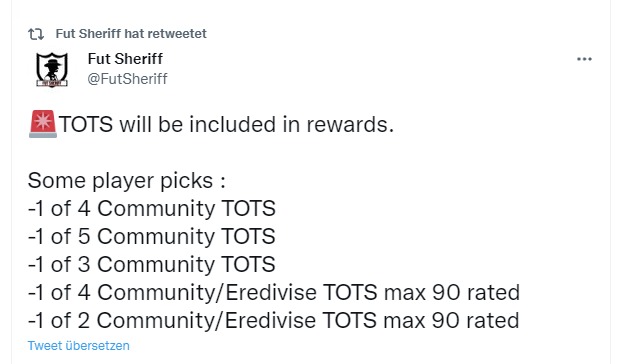Click the retweet arrows icon above the tweet

[36, 34]
